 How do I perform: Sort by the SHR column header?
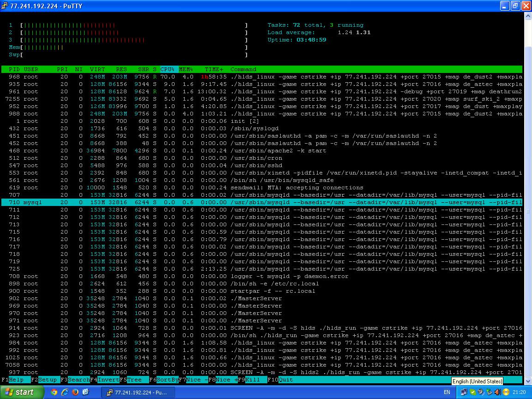coord(144,69)
